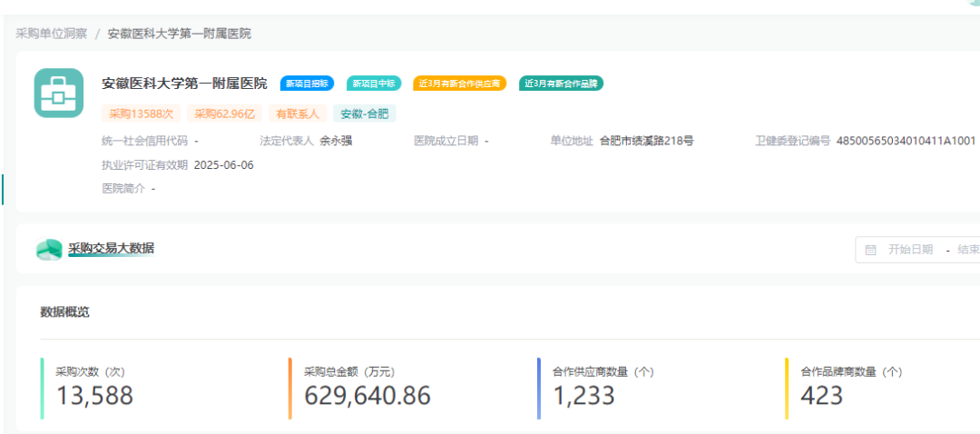Select the 安徽医科大学第一附属医院 breadcrumb entry
980x434 pixels.
tap(180, 34)
